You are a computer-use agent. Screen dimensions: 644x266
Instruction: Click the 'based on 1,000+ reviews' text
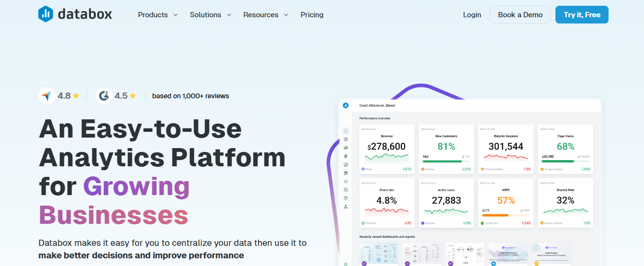191,96
